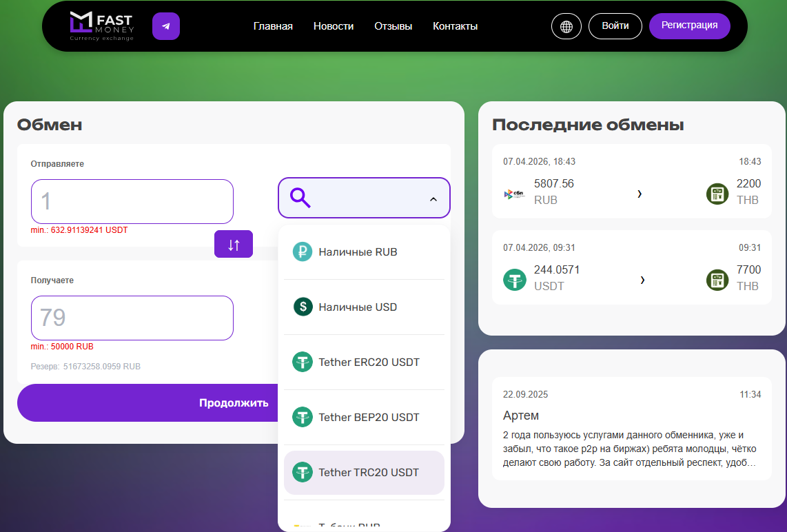
Task: Open the Отзывы page
Action: pyautogui.click(x=393, y=26)
